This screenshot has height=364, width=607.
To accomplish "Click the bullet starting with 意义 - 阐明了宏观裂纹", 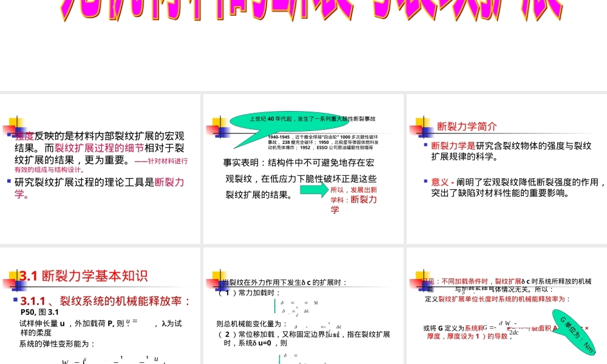I will (518, 187).
